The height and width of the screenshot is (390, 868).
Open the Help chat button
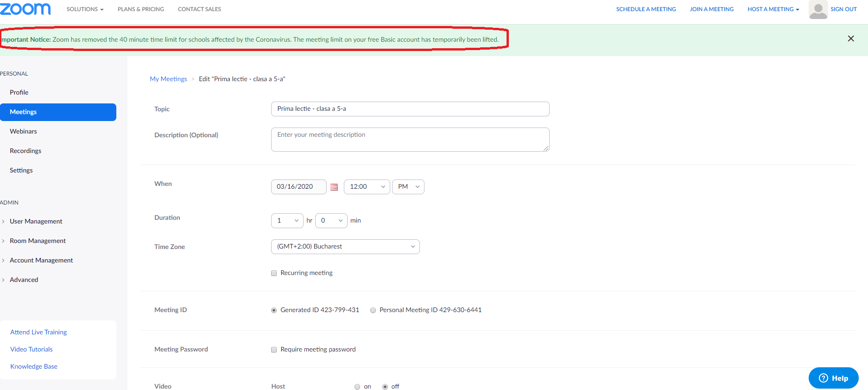(833, 378)
